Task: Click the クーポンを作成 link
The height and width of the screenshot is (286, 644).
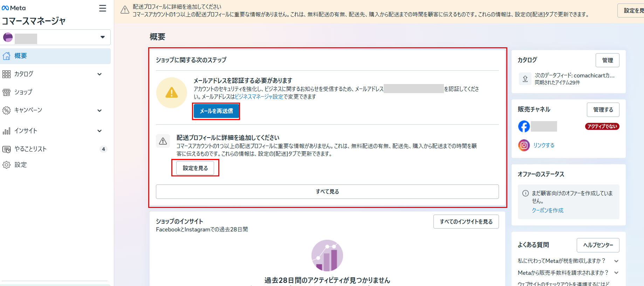Action: point(548,210)
